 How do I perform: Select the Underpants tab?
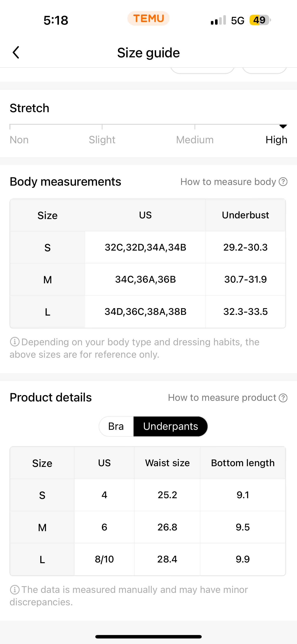(171, 426)
